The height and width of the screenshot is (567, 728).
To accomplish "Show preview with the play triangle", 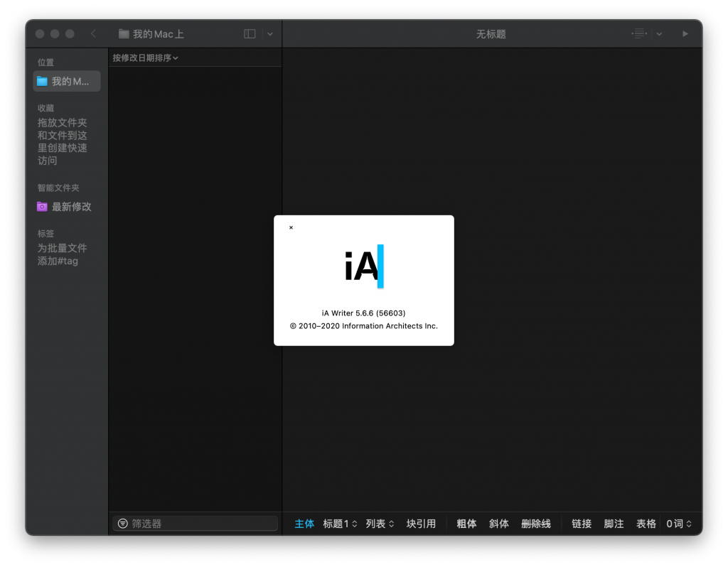I will click(x=685, y=33).
